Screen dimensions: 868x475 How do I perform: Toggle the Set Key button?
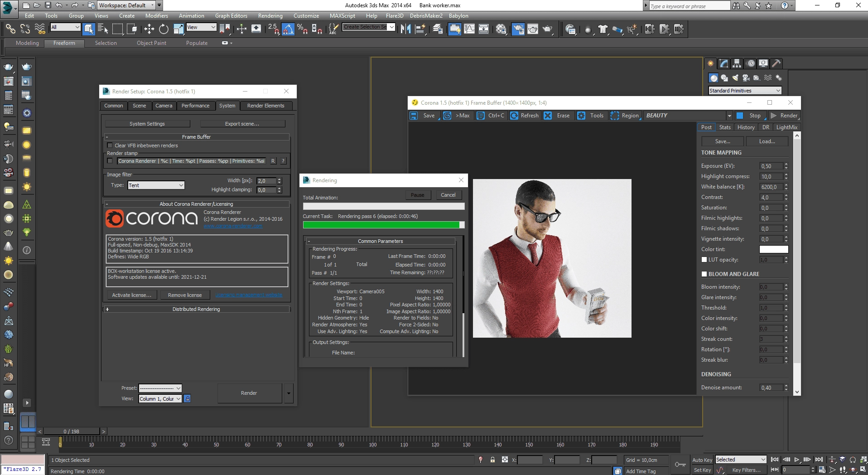pyautogui.click(x=702, y=470)
